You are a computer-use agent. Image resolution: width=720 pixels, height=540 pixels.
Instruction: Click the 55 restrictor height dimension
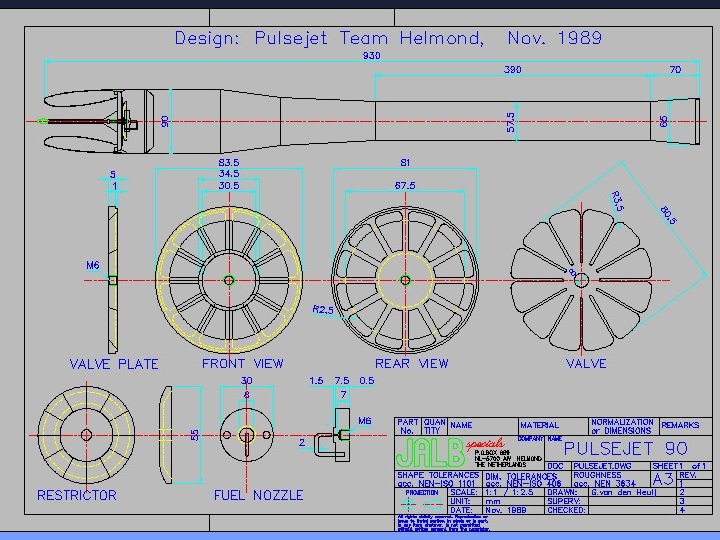pos(195,435)
